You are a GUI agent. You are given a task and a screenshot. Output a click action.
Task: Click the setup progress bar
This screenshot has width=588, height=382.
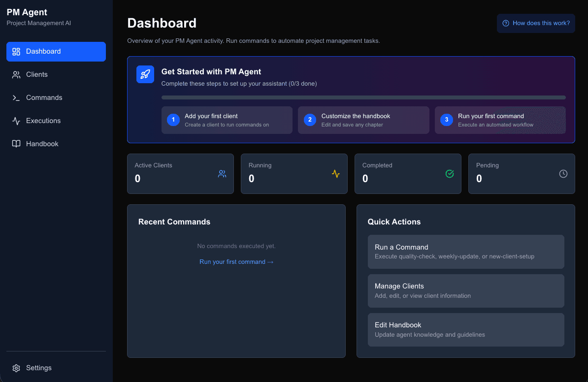[x=363, y=97]
